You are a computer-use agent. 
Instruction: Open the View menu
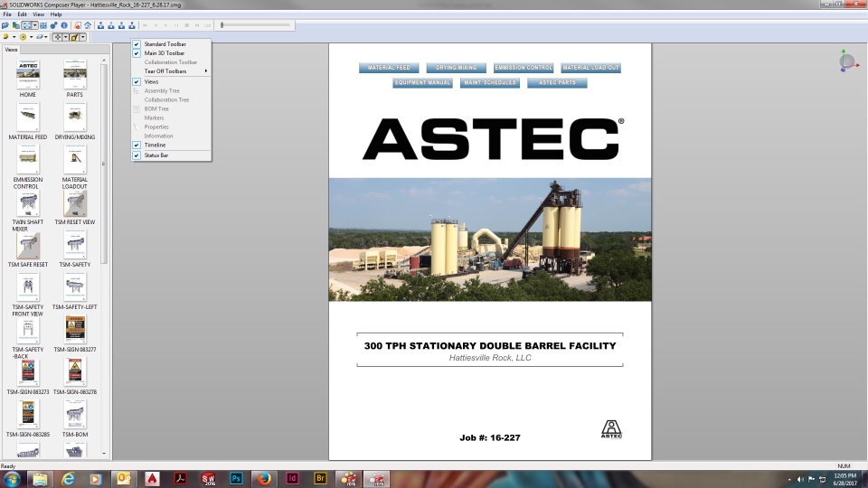(x=38, y=14)
